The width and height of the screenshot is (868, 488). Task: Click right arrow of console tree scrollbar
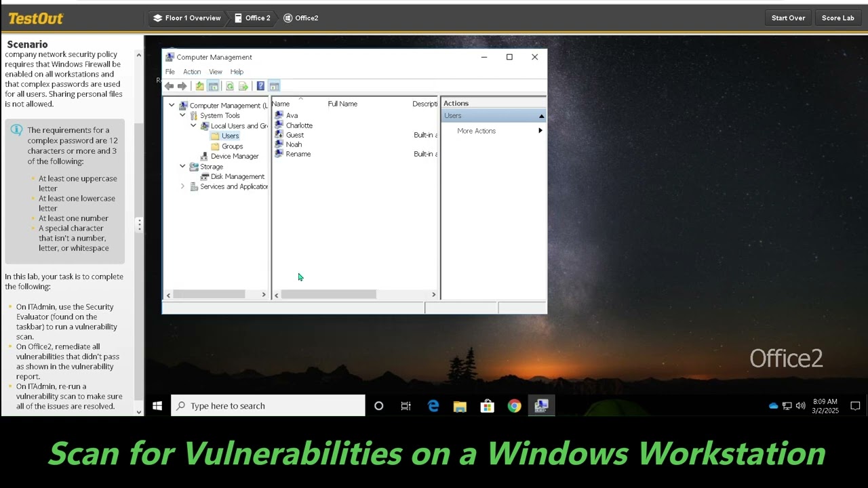[x=264, y=294]
